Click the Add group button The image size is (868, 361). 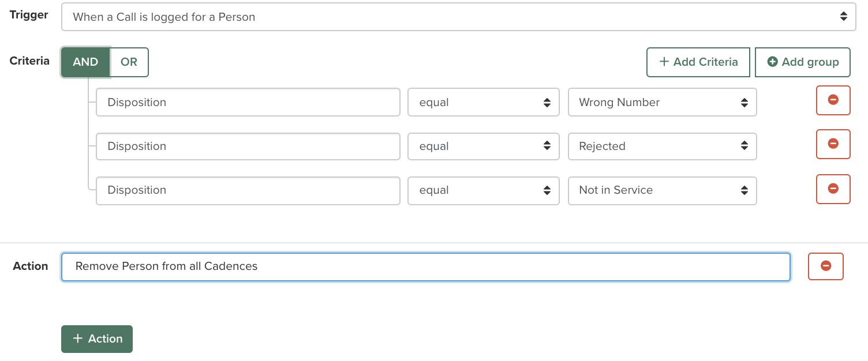(x=802, y=62)
